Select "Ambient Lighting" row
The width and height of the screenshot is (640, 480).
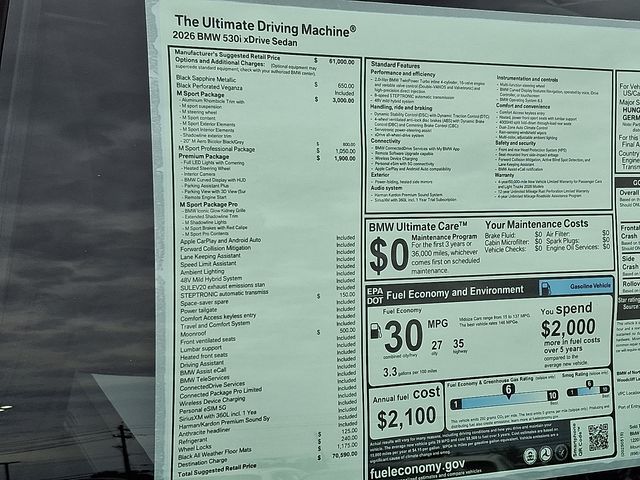pyautogui.click(x=202, y=271)
